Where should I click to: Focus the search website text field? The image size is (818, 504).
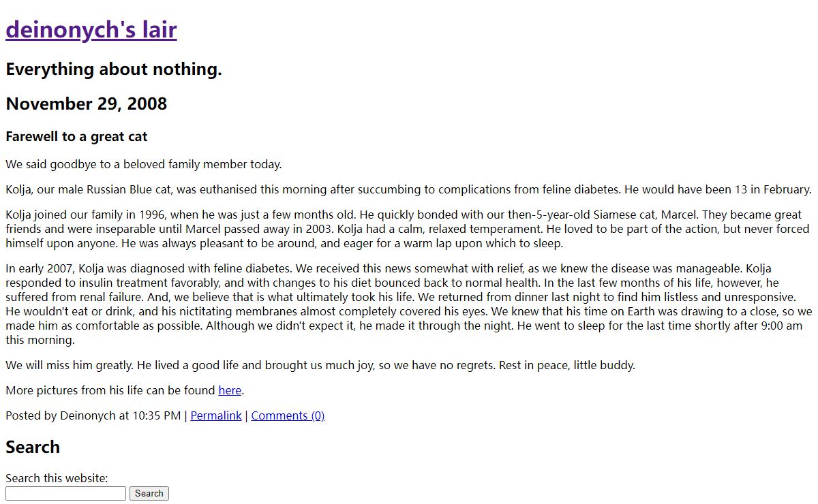(x=66, y=493)
